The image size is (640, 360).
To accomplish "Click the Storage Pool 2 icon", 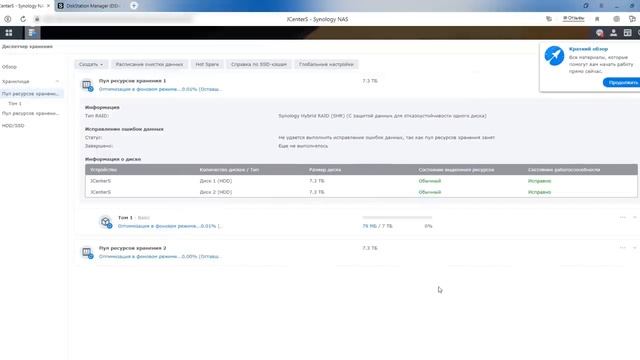I will pyautogui.click(x=87, y=252).
